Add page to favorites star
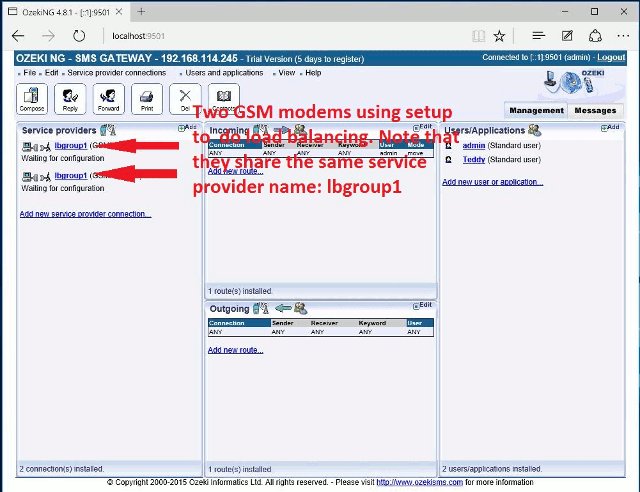This screenshot has height=492, width=640. [499, 36]
